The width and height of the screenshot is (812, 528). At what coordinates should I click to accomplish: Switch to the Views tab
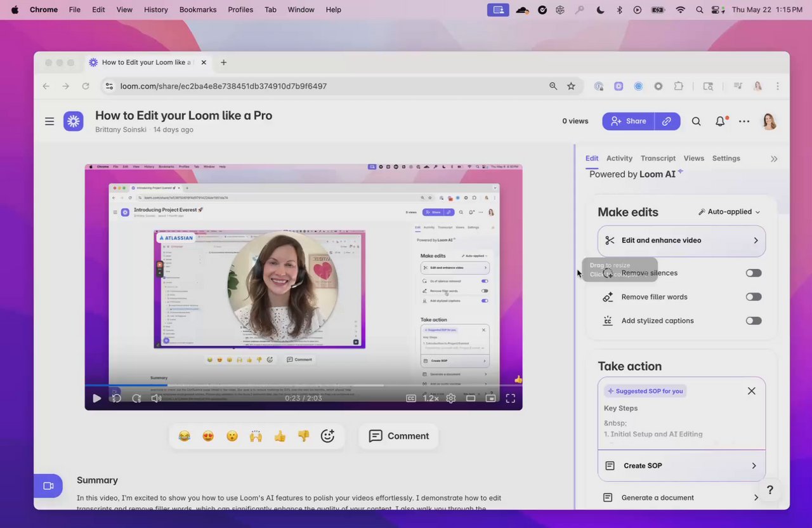693,159
